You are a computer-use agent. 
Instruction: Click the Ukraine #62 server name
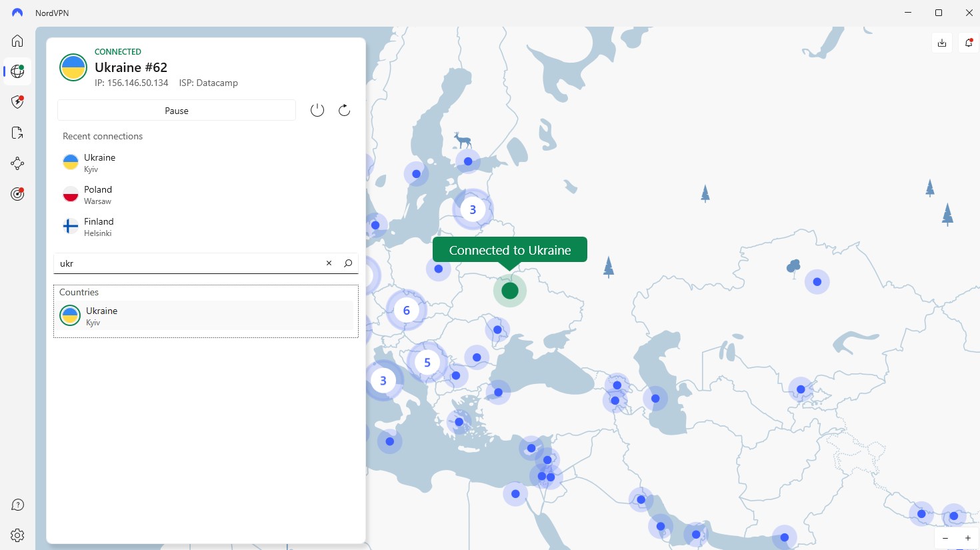click(x=131, y=67)
